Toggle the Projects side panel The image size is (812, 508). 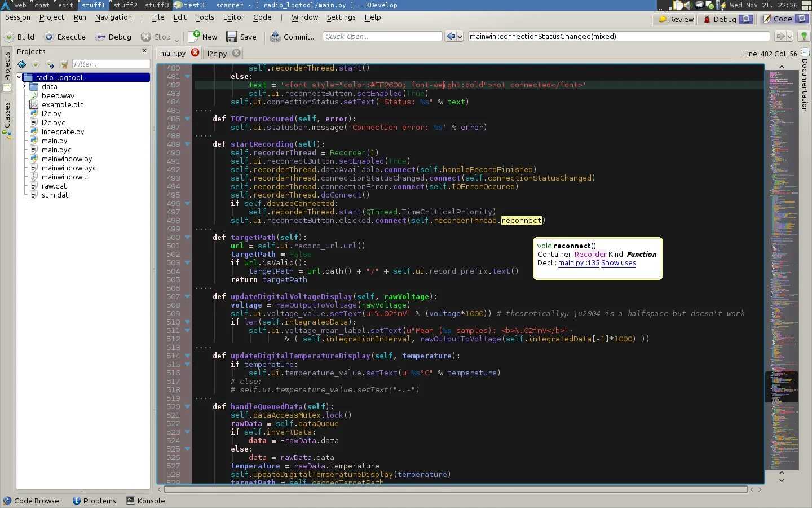7,71
